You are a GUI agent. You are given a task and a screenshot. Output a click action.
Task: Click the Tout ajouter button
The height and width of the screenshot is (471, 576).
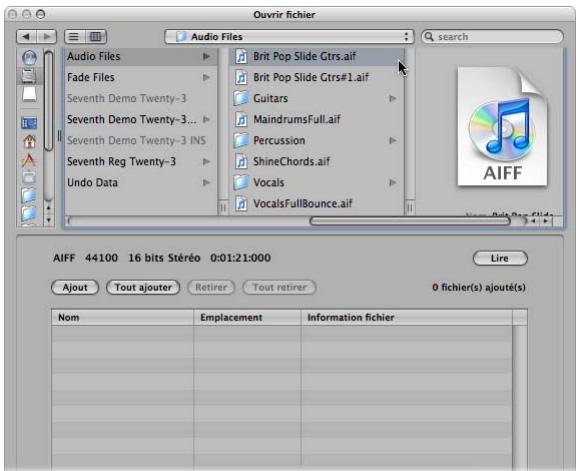pos(143,287)
